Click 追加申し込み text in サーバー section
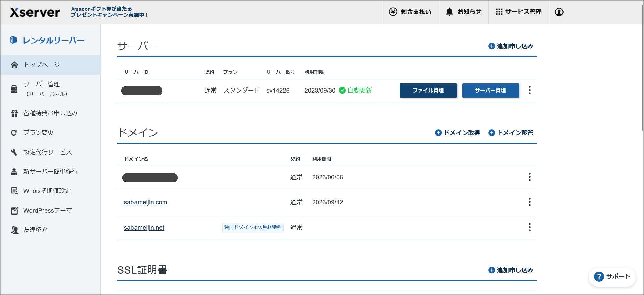This screenshot has height=295, width=644. 515,46
